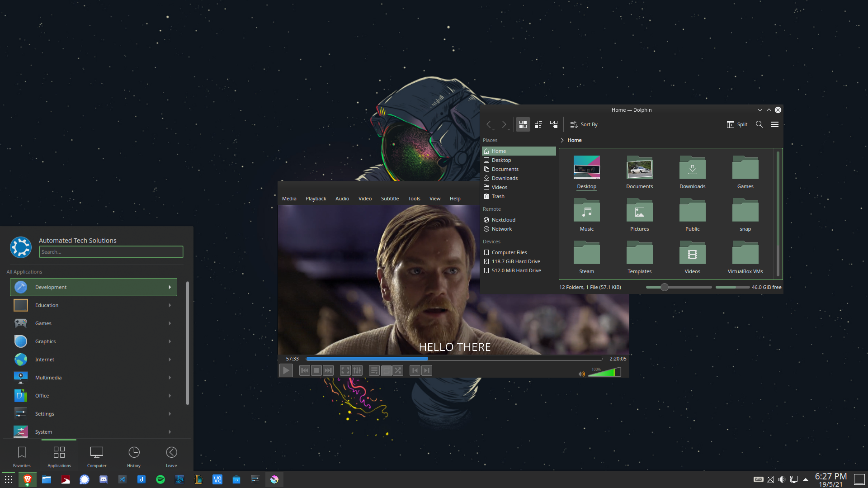Mute the VLC speaker icon
This screenshot has height=488, width=868.
[x=582, y=374]
